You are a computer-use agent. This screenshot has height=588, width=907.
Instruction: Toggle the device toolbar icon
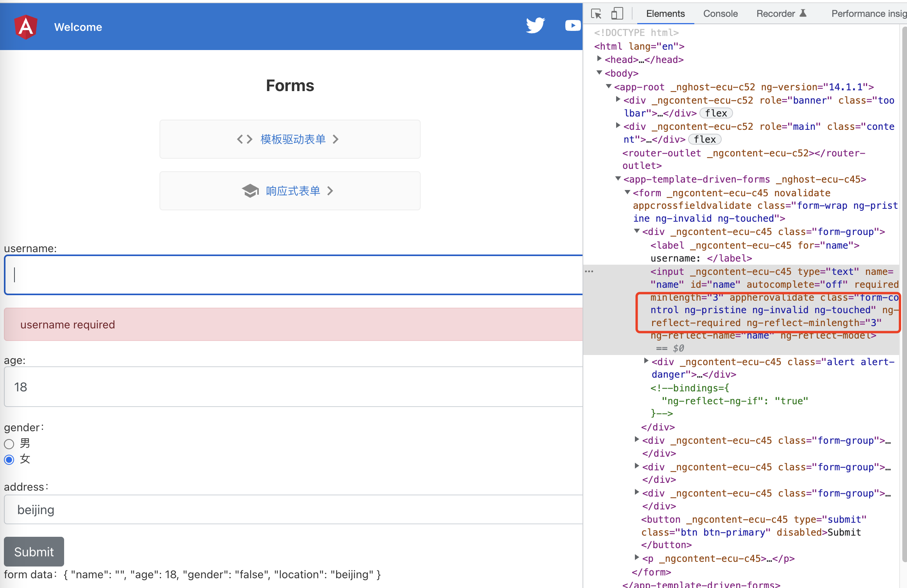(617, 14)
